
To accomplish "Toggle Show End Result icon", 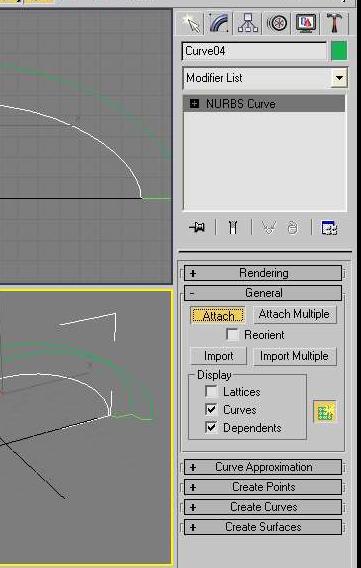I will tap(233, 228).
